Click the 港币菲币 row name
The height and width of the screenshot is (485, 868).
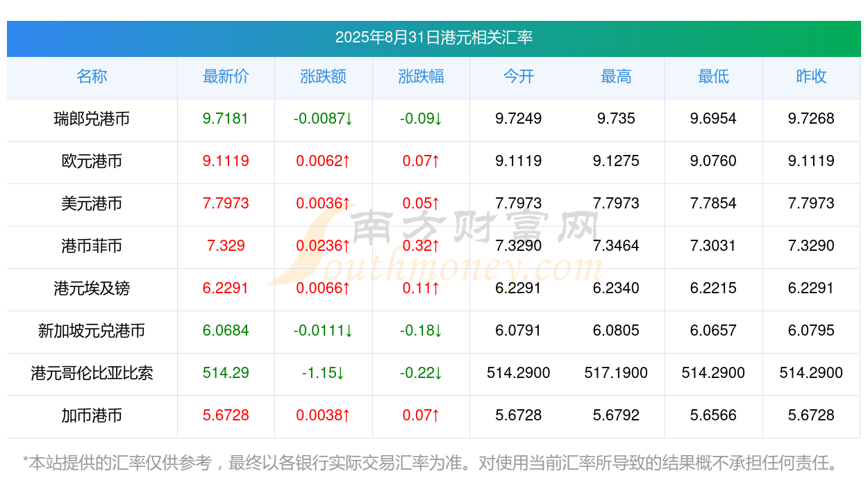click(x=92, y=246)
